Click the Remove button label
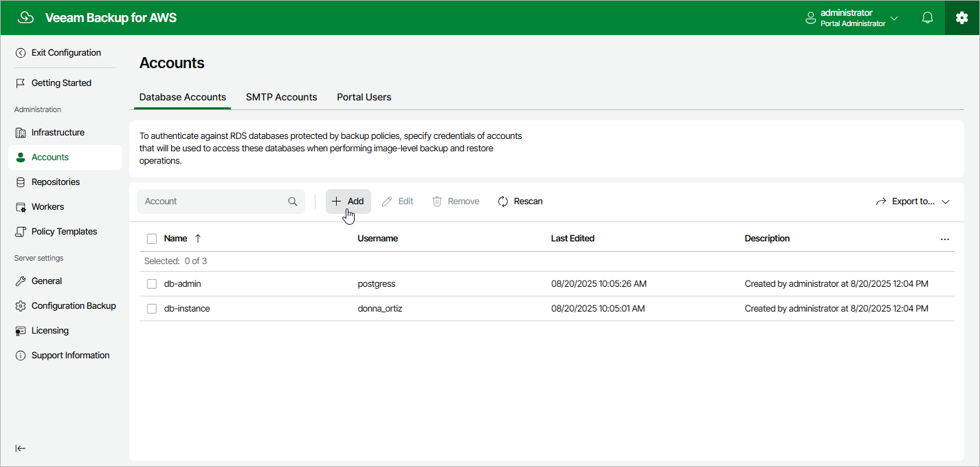 (x=464, y=202)
